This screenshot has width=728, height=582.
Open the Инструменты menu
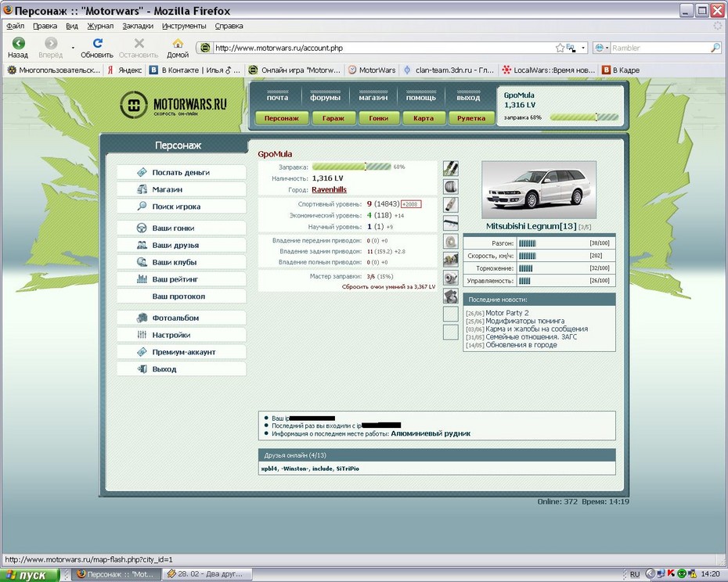184,26
